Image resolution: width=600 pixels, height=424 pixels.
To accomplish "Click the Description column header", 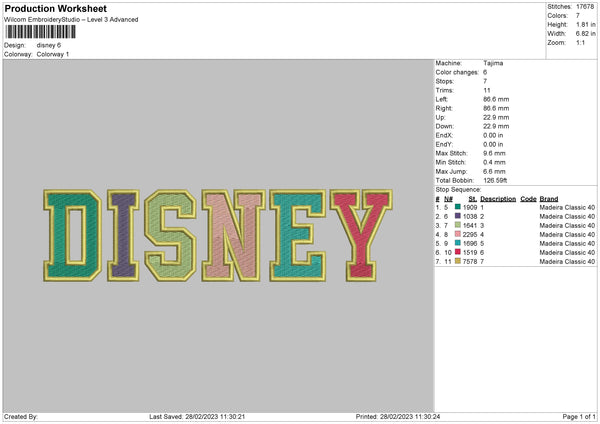I will [x=498, y=199].
